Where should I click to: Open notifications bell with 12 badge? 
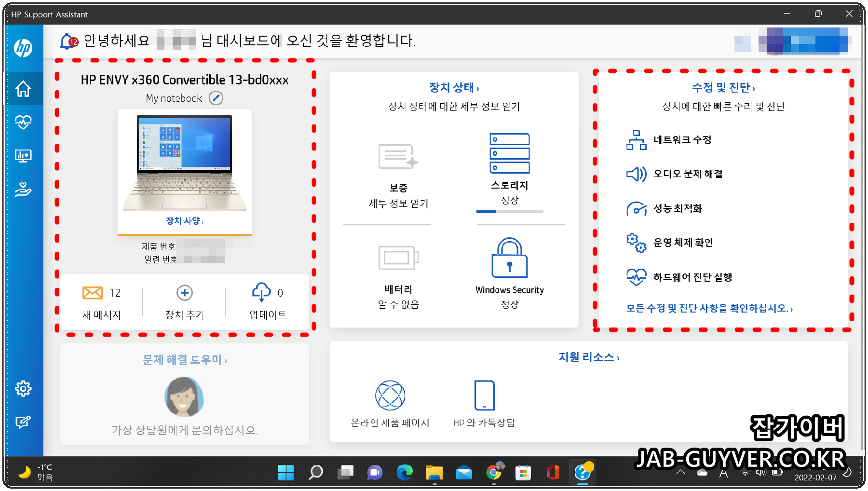[x=68, y=41]
